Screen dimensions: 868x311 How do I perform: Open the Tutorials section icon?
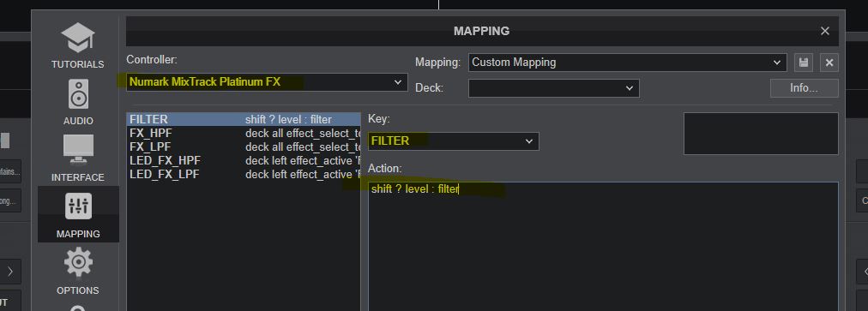[78, 38]
